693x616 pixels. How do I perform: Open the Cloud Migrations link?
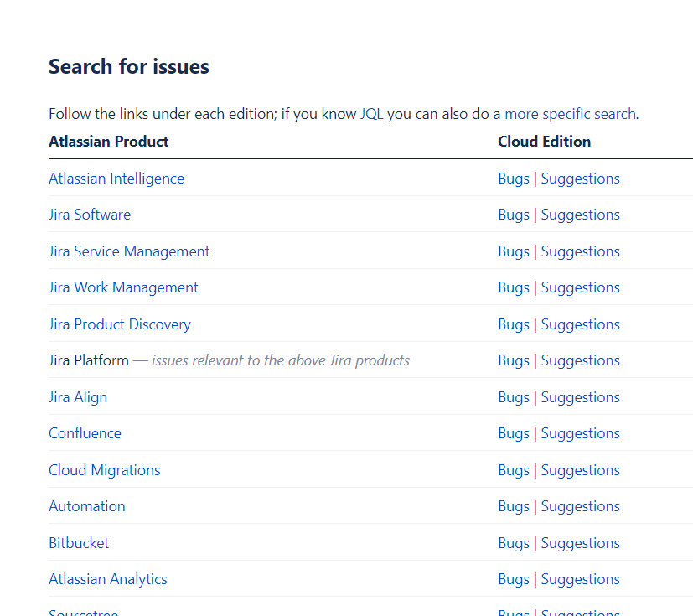tap(104, 470)
